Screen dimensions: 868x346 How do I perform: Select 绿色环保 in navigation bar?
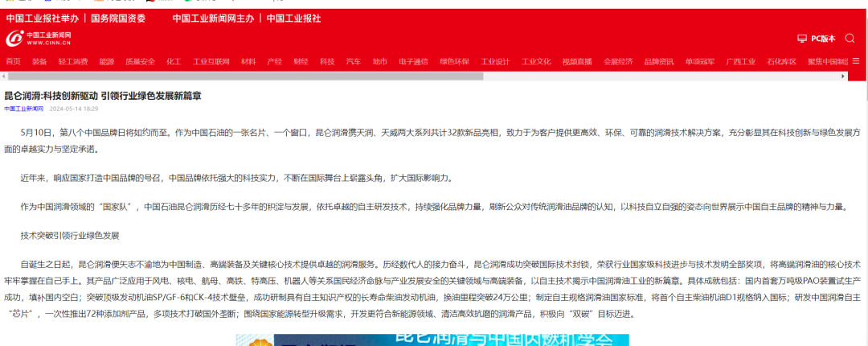454,61
